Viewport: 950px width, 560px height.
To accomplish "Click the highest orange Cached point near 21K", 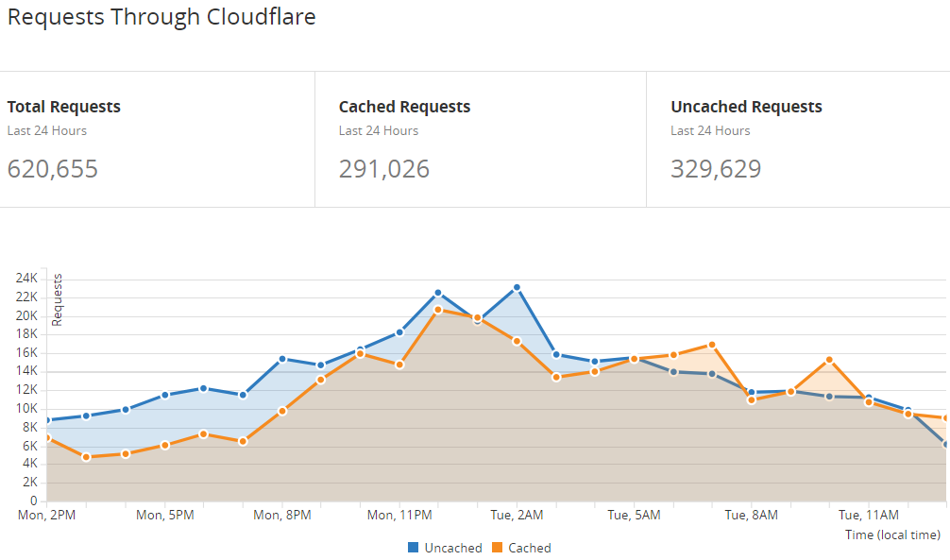I will (x=438, y=310).
